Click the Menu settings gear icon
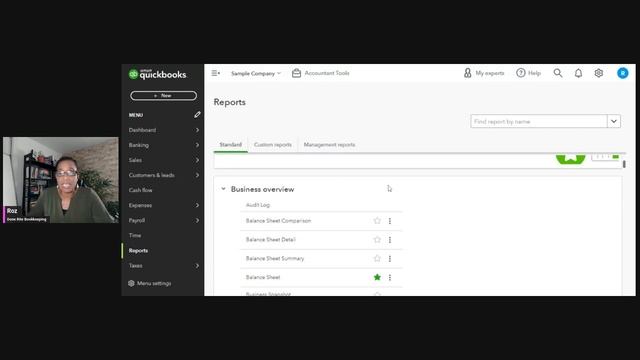640x360 pixels. [131, 283]
